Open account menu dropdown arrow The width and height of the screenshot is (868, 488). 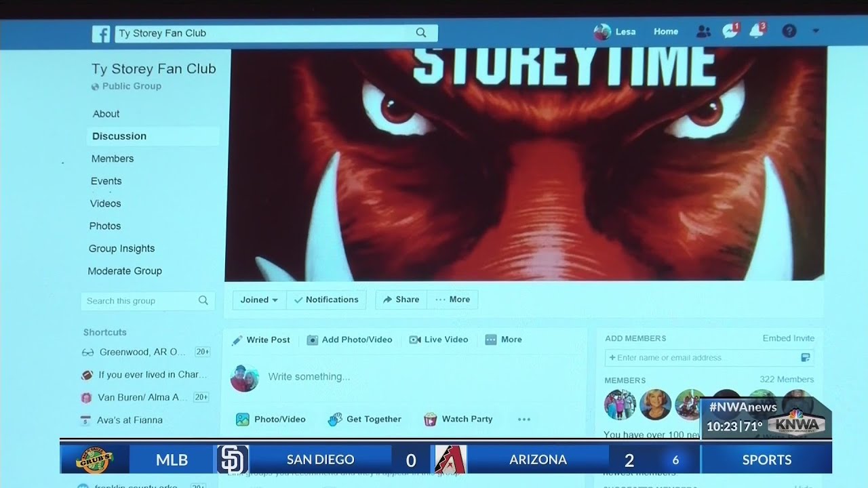(x=815, y=31)
